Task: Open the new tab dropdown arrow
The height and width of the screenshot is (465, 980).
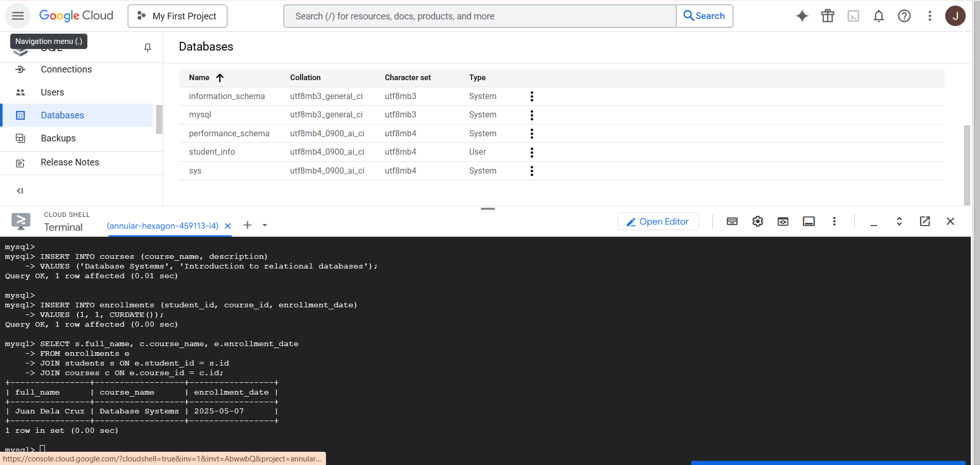Action: point(265,225)
